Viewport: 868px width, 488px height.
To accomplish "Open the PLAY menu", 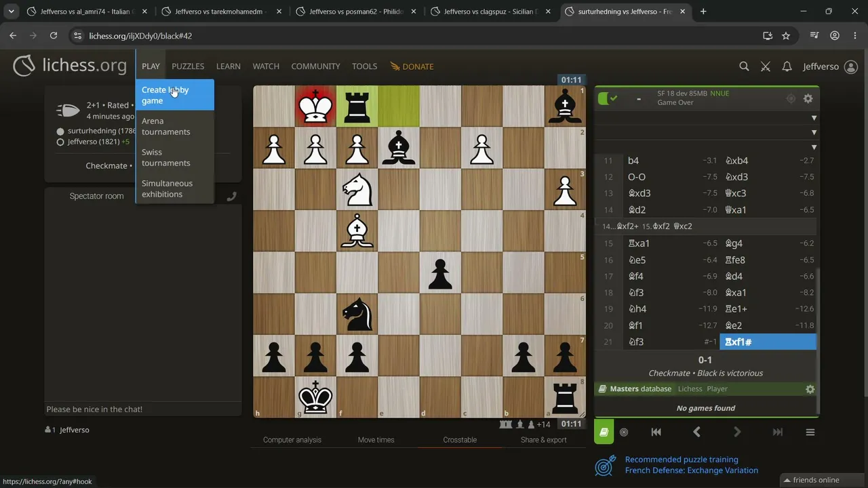I will [x=151, y=66].
